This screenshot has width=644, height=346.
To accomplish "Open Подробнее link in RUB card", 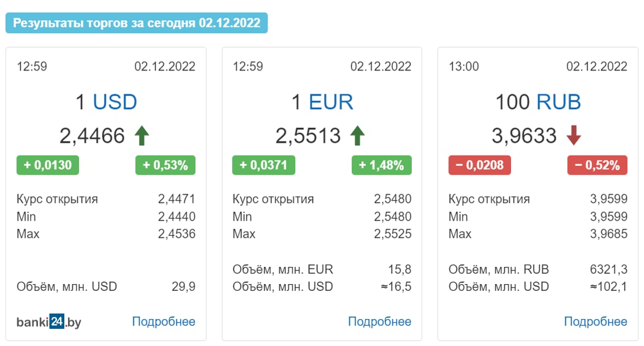I will [596, 322].
